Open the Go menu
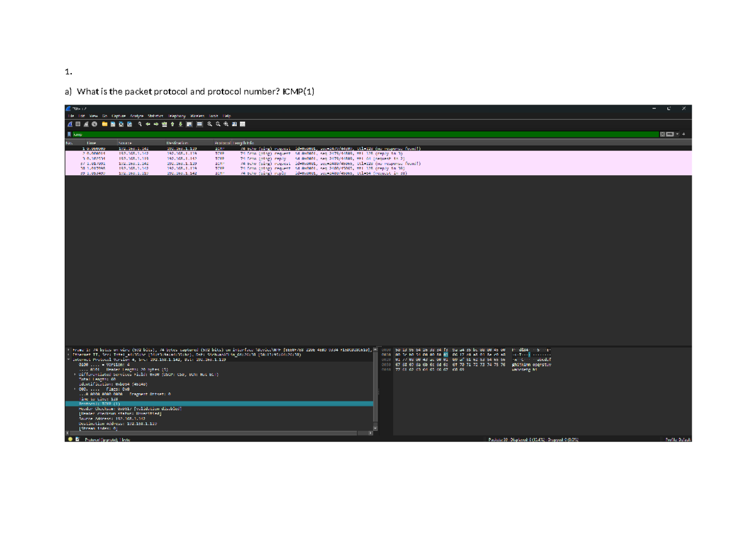This screenshot has width=756, height=535. [105, 116]
